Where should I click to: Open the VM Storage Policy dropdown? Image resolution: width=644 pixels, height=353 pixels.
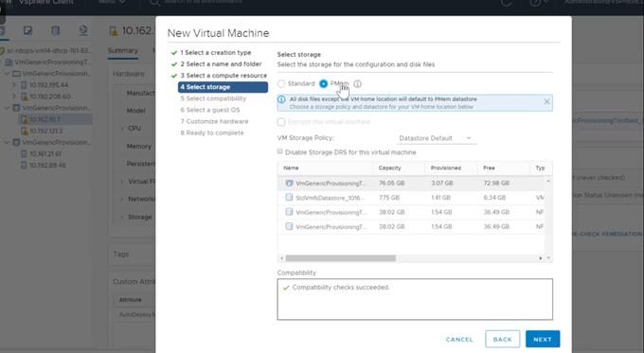[437, 138]
